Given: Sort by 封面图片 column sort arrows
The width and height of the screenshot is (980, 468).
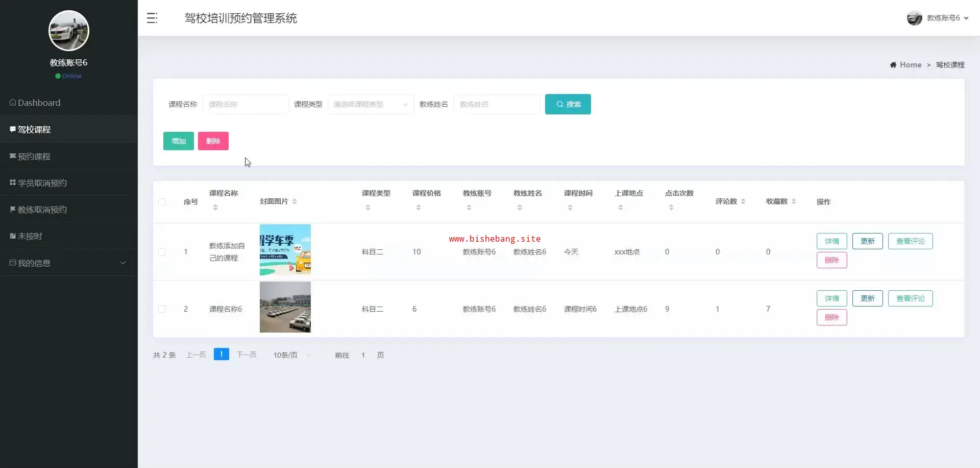Looking at the screenshot, I should 295,202.
